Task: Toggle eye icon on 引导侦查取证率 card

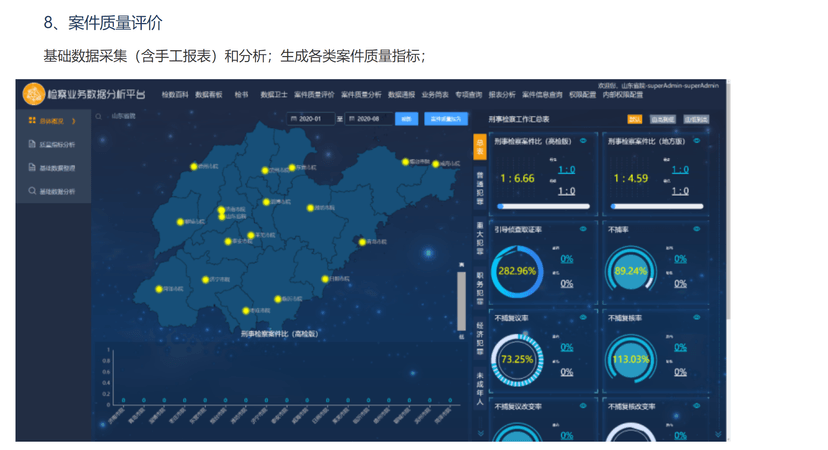Action: (584, 229)
